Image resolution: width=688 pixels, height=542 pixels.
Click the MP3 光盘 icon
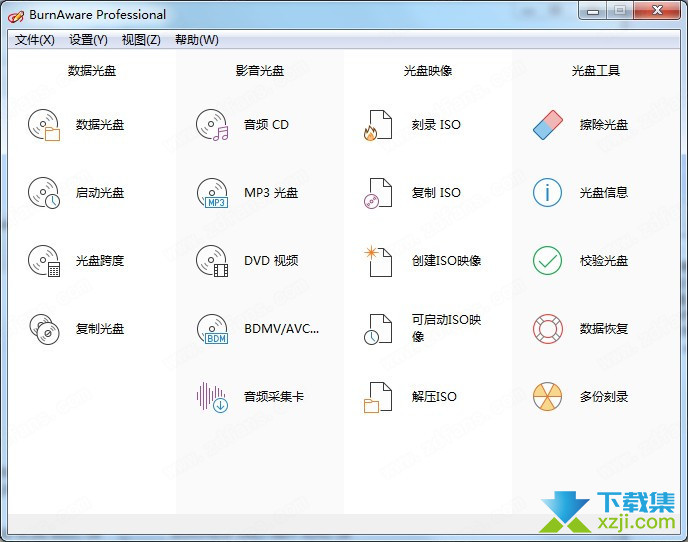tap(212, 193)
